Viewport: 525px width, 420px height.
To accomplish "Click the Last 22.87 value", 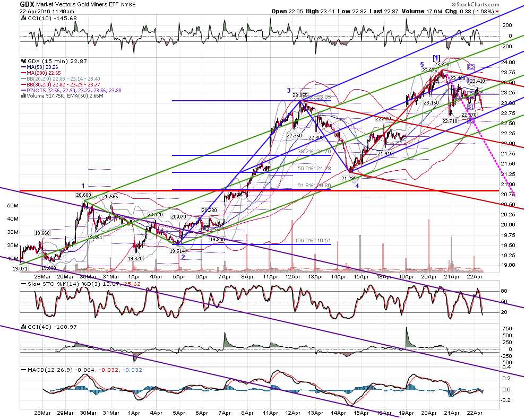I will 384,11.
